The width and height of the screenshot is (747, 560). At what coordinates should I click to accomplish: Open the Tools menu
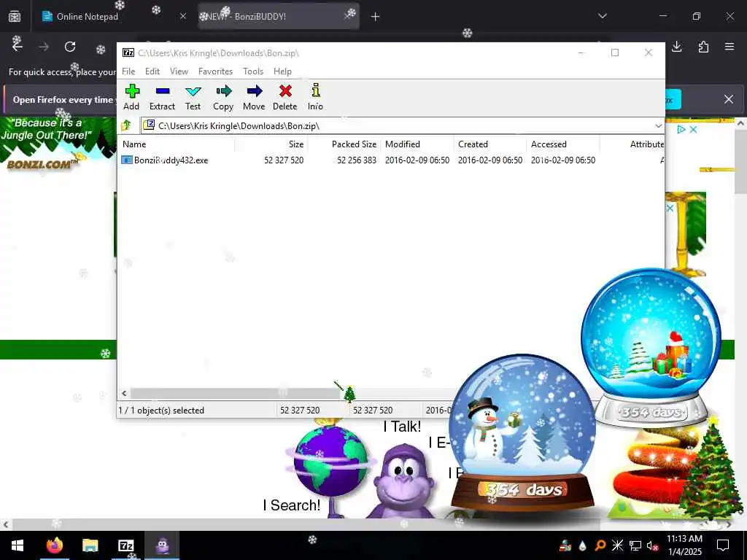point(253,71)
